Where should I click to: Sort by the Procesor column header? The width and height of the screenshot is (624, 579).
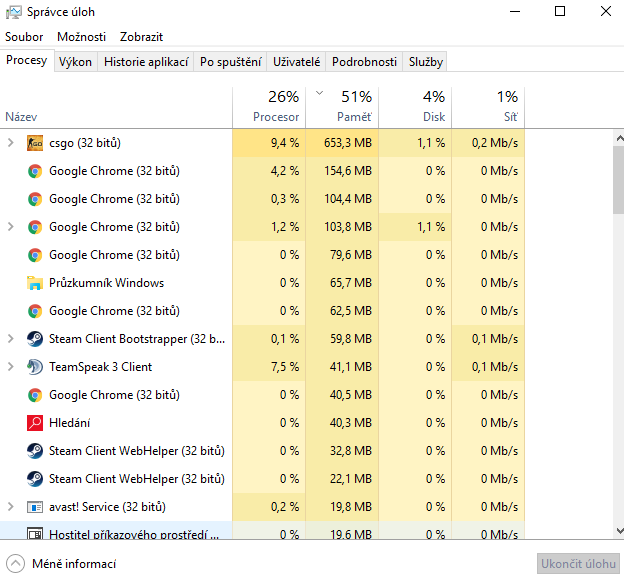pos(269,107)
